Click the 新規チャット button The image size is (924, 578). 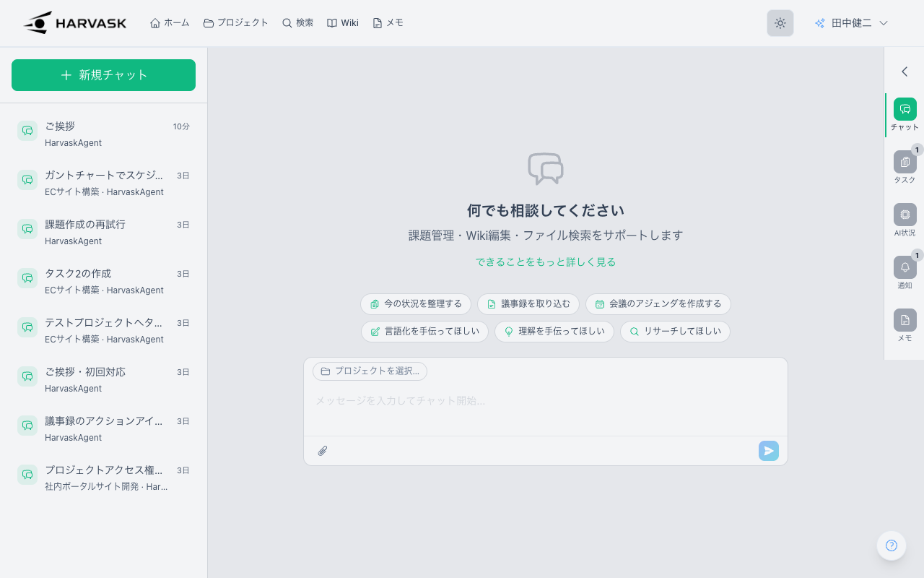pos(103,75)
